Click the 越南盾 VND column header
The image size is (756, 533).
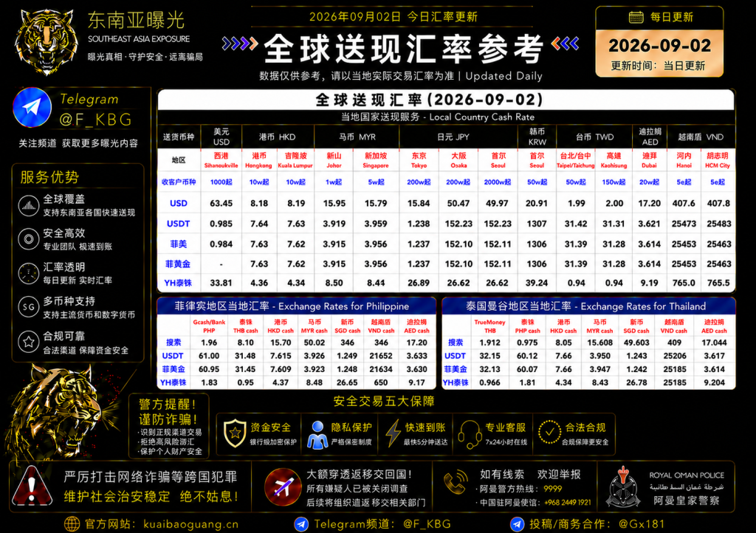(x=701, y=137)
